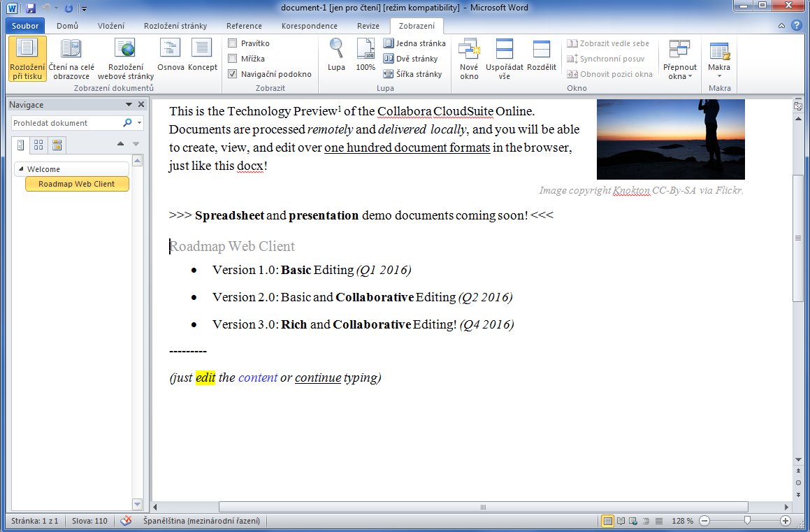This screenshot has width=810, height=532.
Task: Click search magnifier in navigation pane
Action: tap(127, 123)
